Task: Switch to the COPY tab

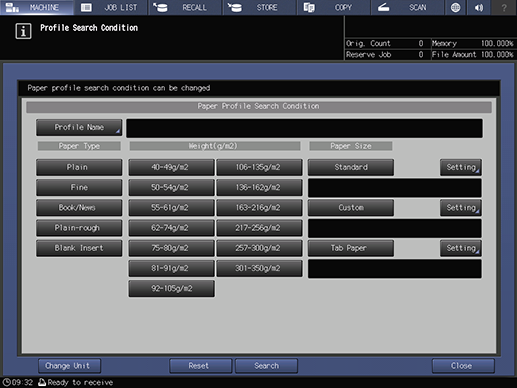Action: (334, 7)
